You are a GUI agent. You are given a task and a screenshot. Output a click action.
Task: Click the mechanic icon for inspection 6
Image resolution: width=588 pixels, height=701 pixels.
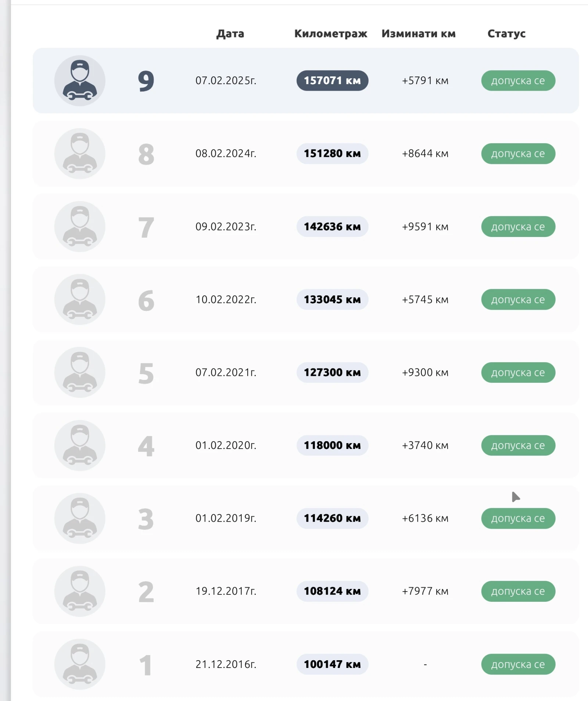[x=80, y=299]
